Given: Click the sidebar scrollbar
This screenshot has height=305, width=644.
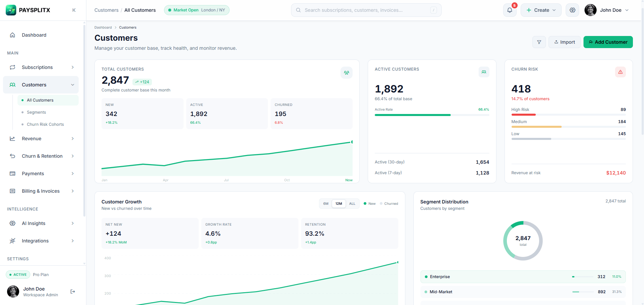Looking at the screenshot, I should point(84,121).
